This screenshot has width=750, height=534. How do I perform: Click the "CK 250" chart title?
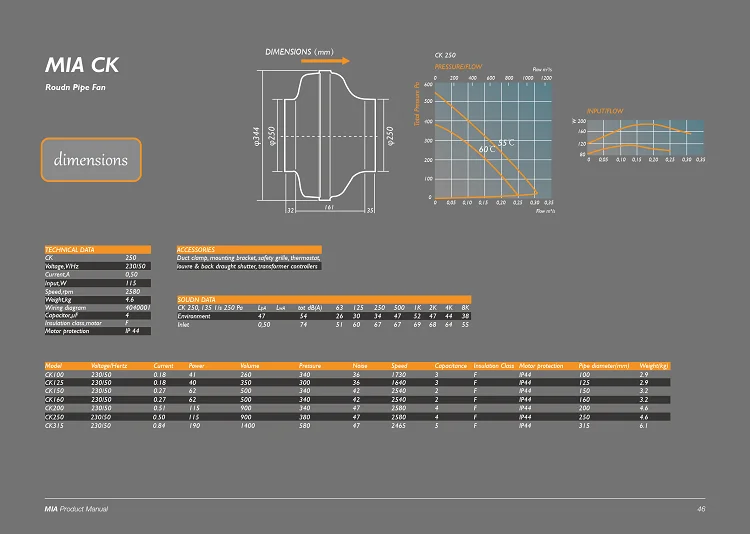click(x=445, y=55)
